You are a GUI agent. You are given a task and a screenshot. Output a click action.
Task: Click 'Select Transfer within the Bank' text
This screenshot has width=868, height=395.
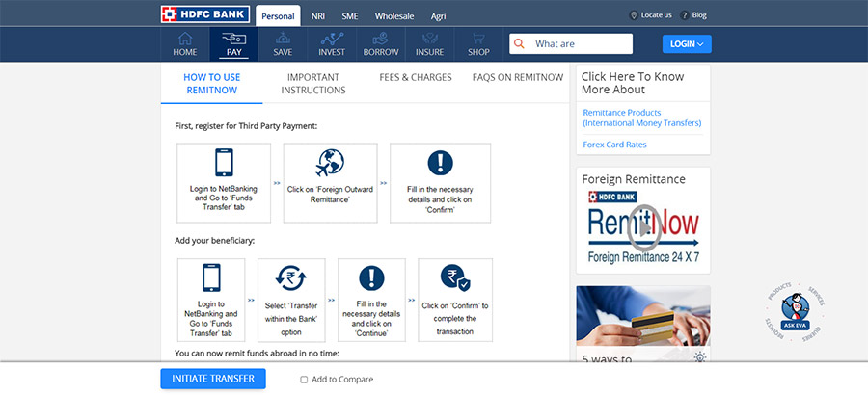291,319
